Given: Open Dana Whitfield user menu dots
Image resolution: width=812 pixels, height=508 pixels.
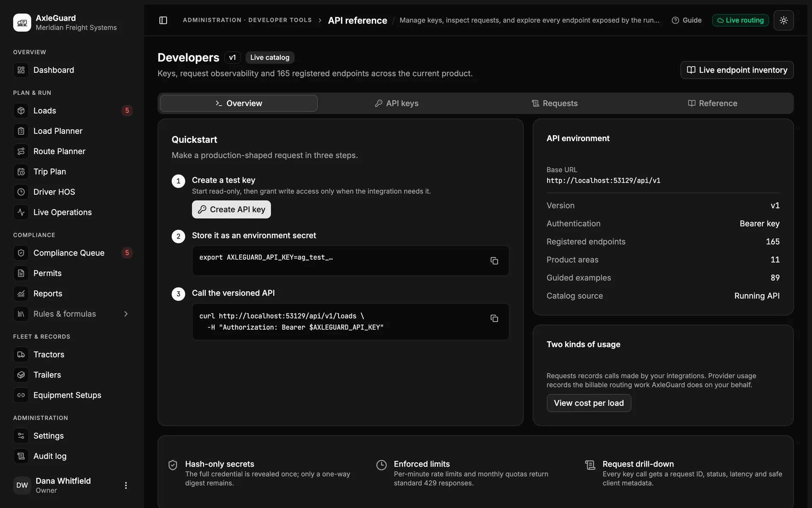Looking at the screenshot, I should 126,485.
